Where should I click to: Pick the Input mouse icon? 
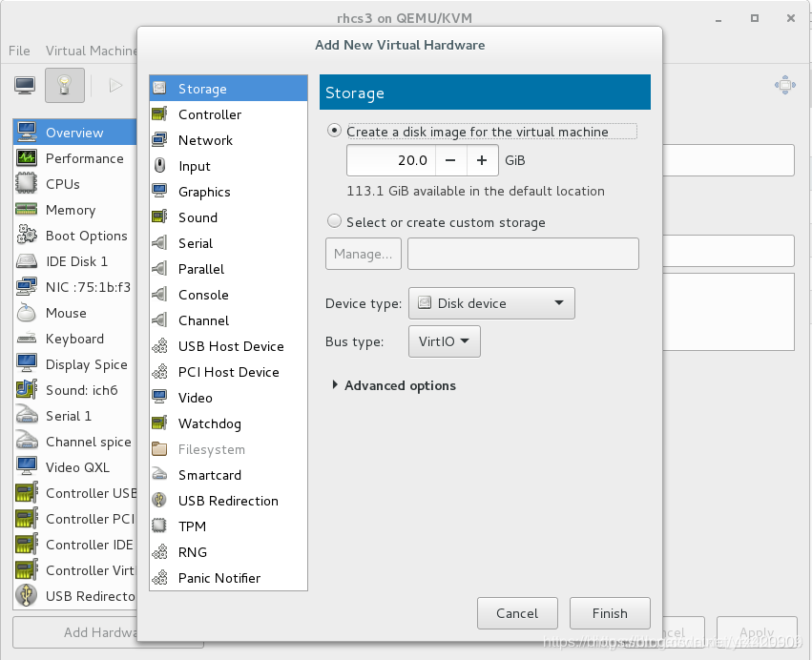[159, 166]
